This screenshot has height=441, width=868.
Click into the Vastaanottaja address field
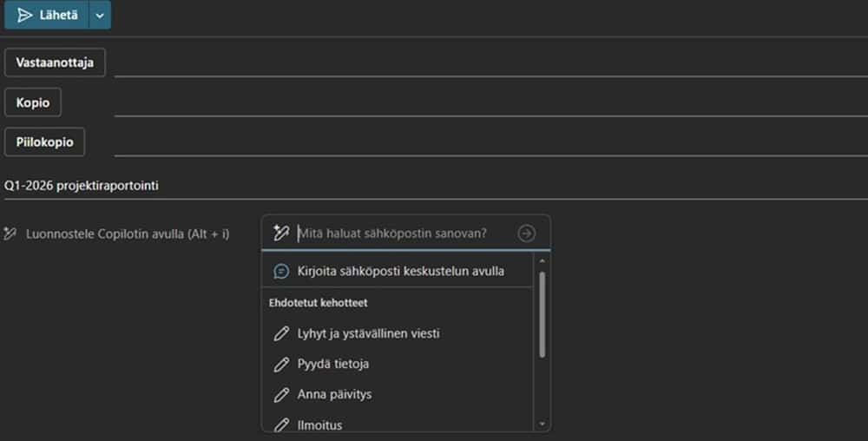click(x=490, y=63)
